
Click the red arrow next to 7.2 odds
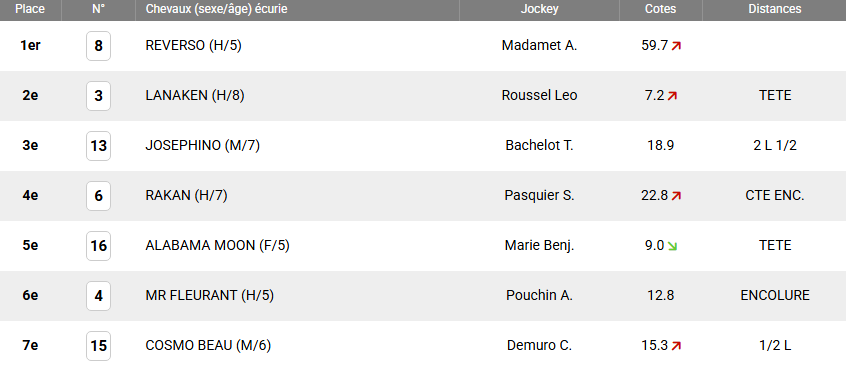[672, 96]
